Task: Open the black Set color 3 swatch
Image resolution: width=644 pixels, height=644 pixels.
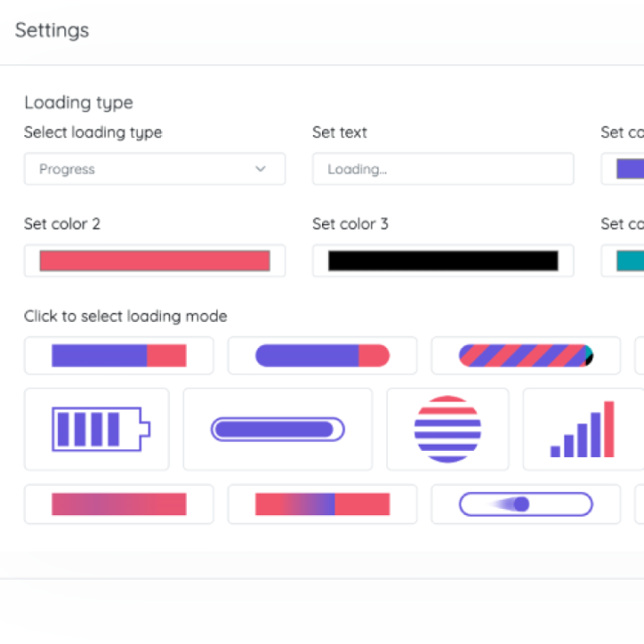Action: pyautogui.click(x=443, y=261)
